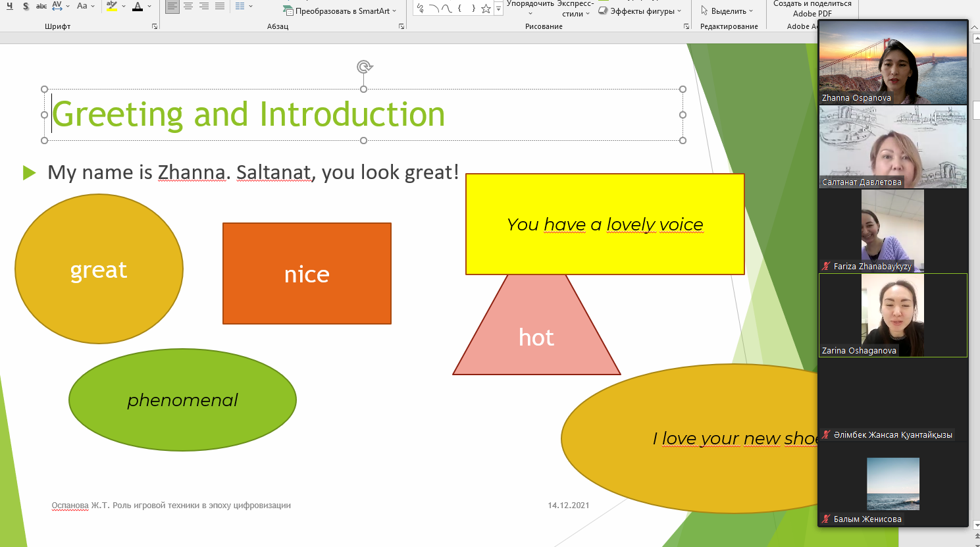Convert to SmartArt button
Viewport: 980px width, 547px height.
(340, 11)
